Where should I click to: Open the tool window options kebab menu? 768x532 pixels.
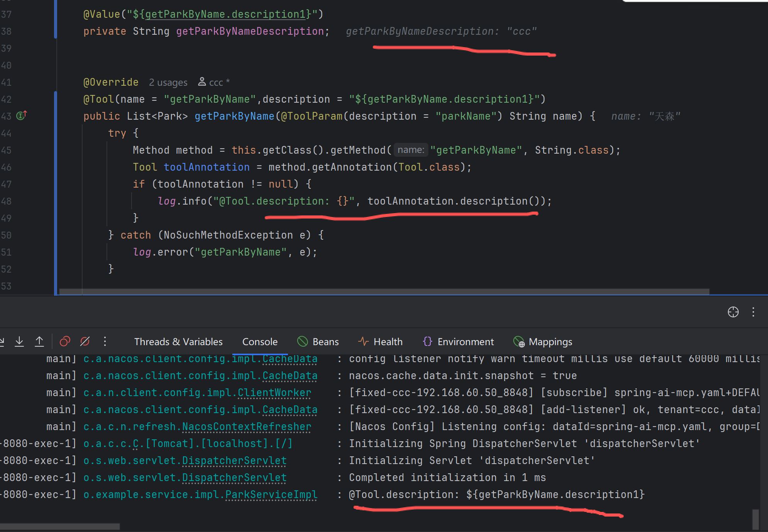coord(753,312)
